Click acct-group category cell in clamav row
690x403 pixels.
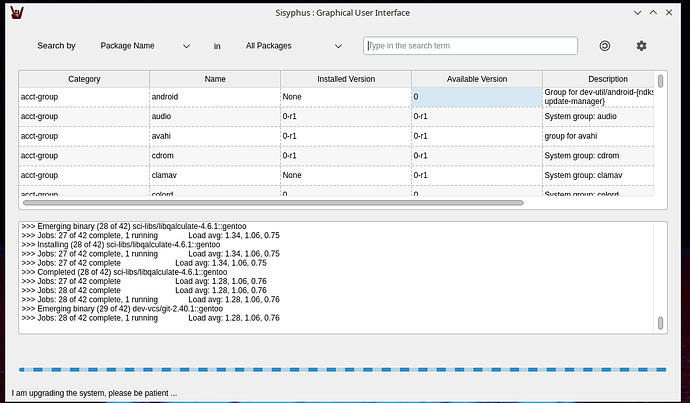point(84,176)
